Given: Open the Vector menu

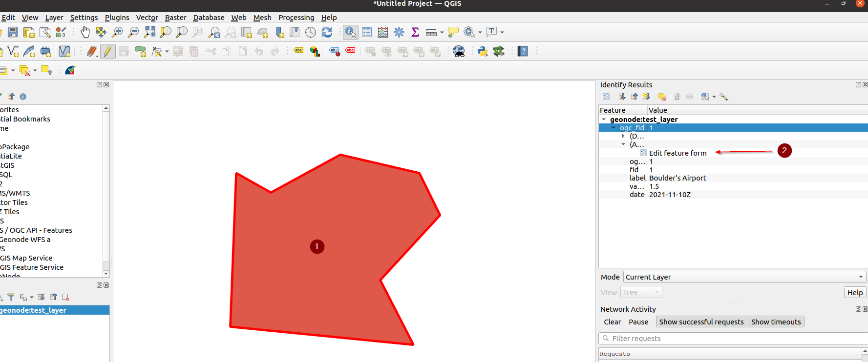Looking at the screenshot, I should coord(147,18).
